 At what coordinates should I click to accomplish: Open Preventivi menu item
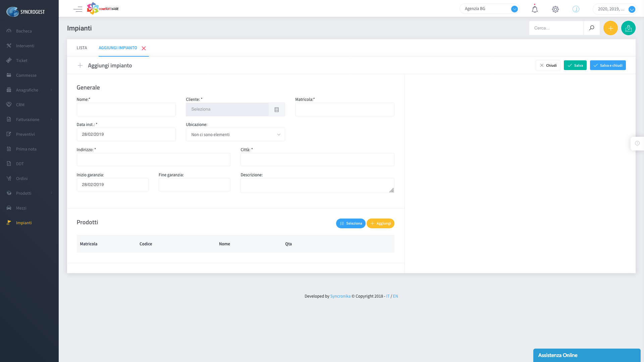pyautogui.click(x=25, y=134)
